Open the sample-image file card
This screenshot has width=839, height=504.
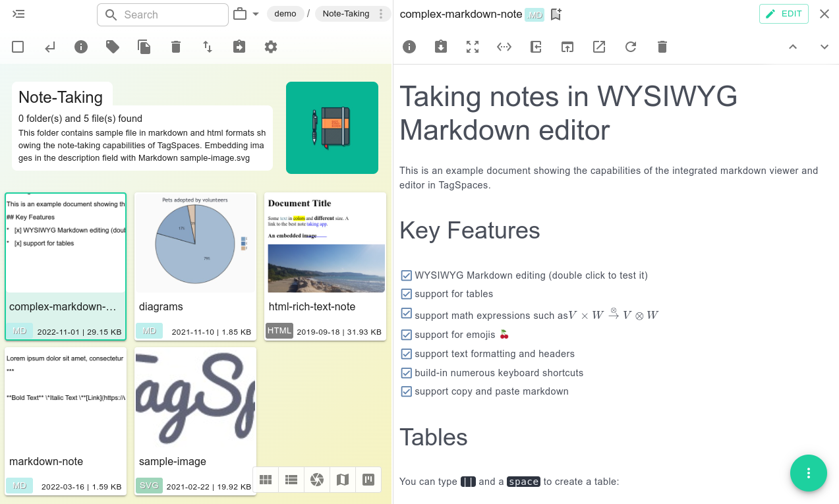coord(195,421)
